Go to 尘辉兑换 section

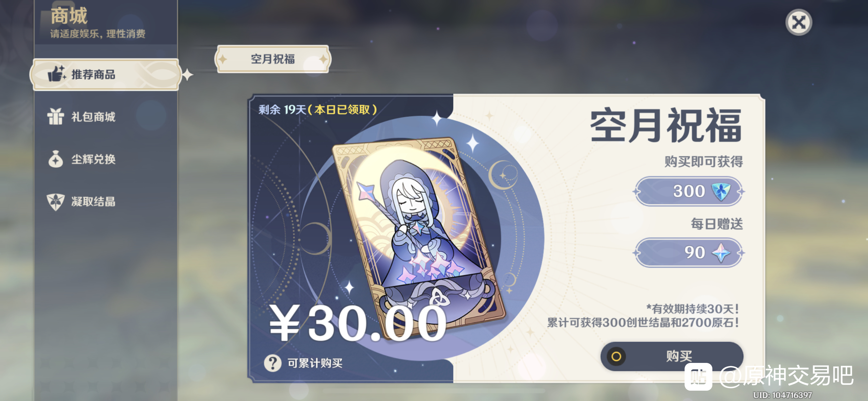pyautogui.click(x=105, y=159)
